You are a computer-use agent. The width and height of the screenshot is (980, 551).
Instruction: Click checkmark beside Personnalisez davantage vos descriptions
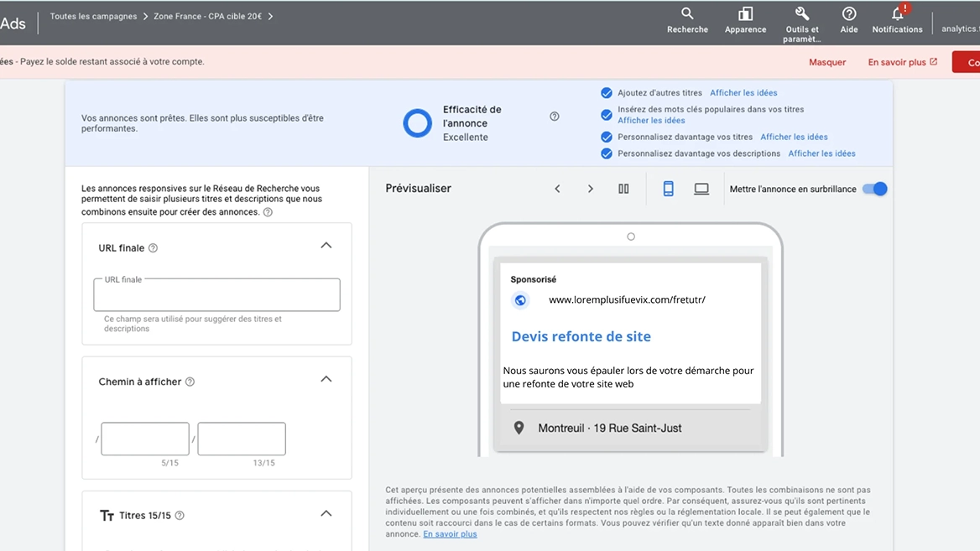[607, 153]
